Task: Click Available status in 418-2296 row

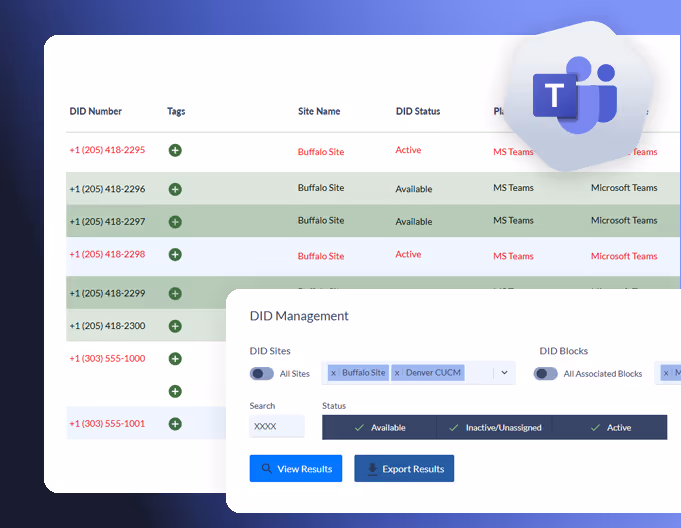Action: pyautogui.click(x=414, y=189)
